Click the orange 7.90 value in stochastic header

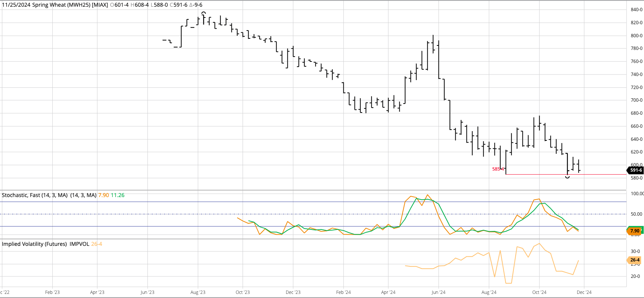click(x=103, y=195)
